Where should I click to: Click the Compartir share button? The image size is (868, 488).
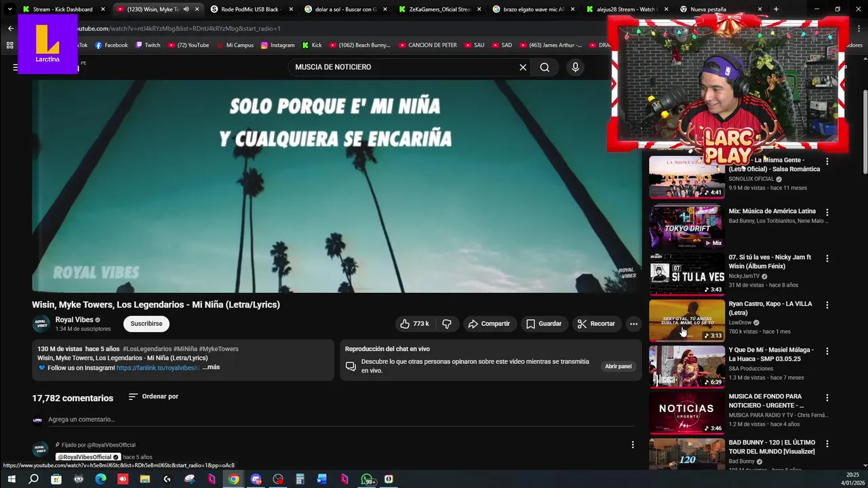(x=489, y=324)
